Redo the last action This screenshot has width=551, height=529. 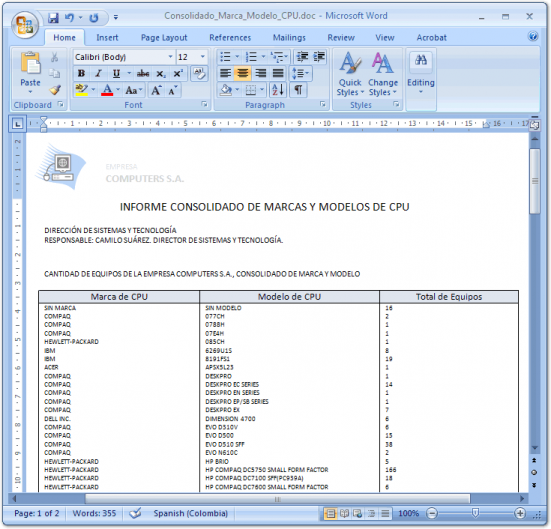coord(93,18)
